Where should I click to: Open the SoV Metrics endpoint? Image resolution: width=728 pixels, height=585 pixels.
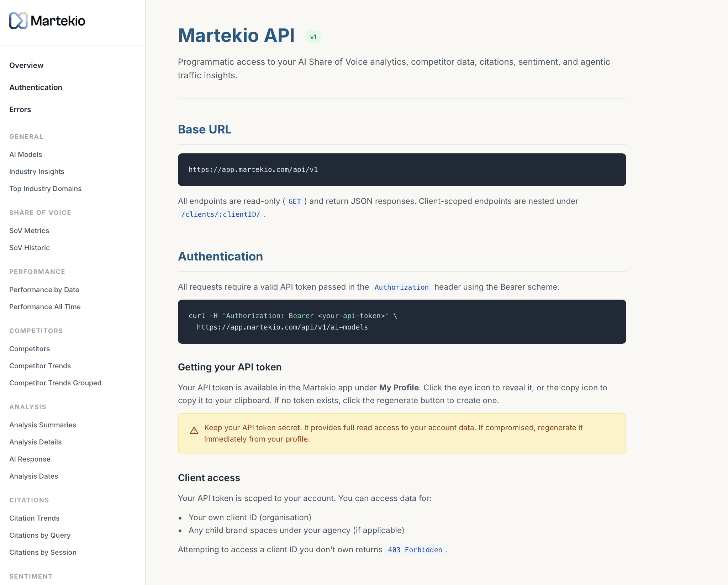29,231
